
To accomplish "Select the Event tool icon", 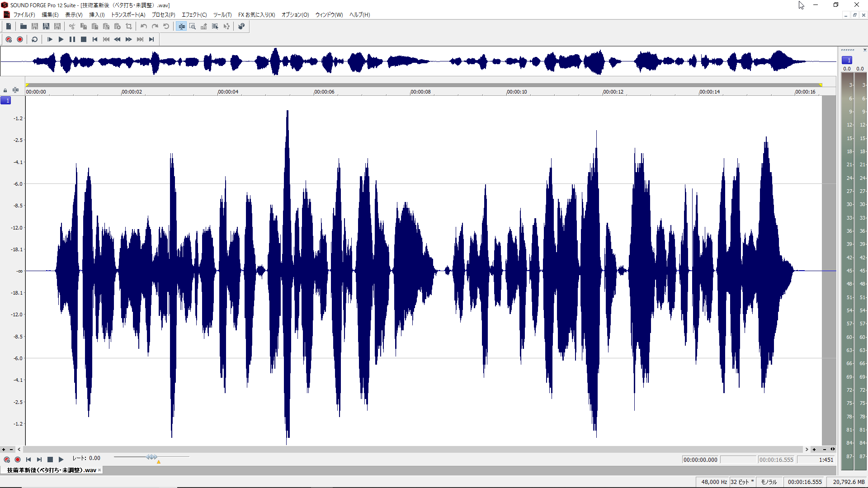I will click(215, 26).
